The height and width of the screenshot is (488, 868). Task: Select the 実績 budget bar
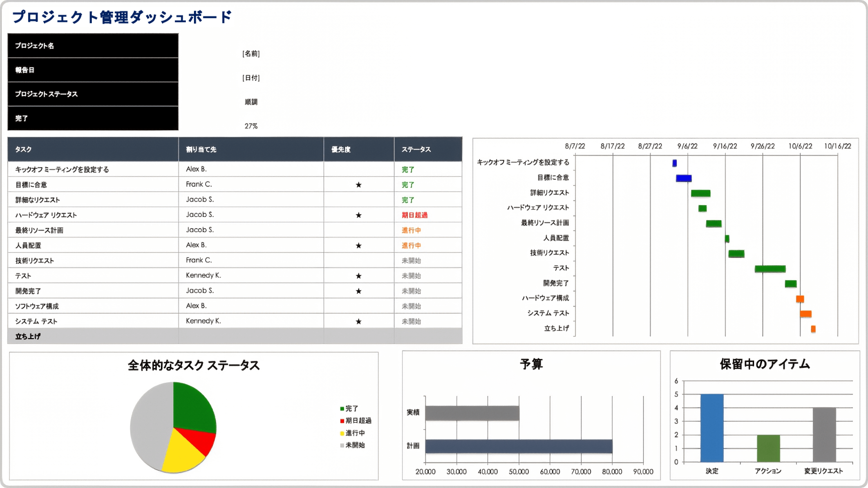(472, 413)
